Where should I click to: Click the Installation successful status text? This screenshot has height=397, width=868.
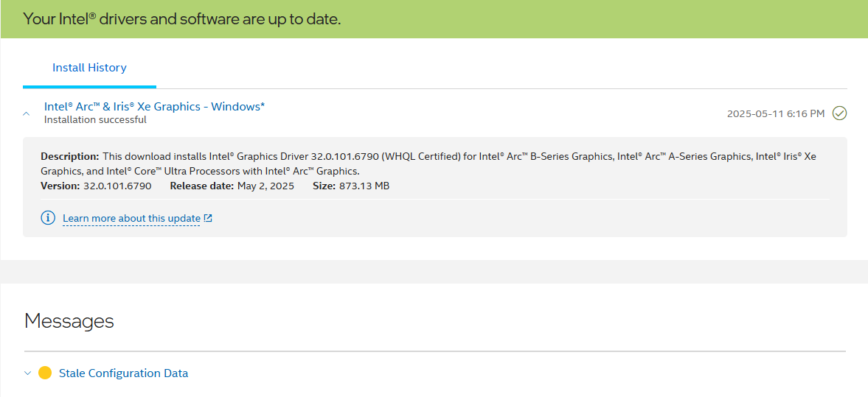95,120
